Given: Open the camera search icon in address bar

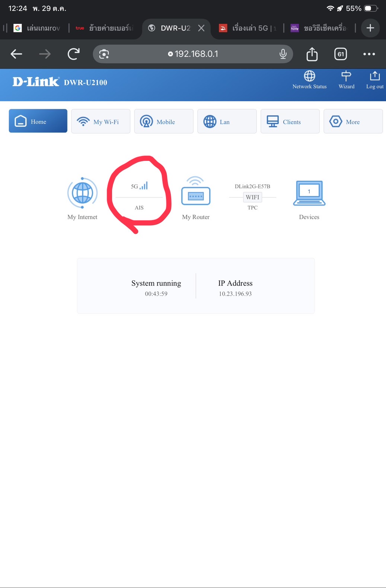Looking at the screenshot, I should 104,54.
